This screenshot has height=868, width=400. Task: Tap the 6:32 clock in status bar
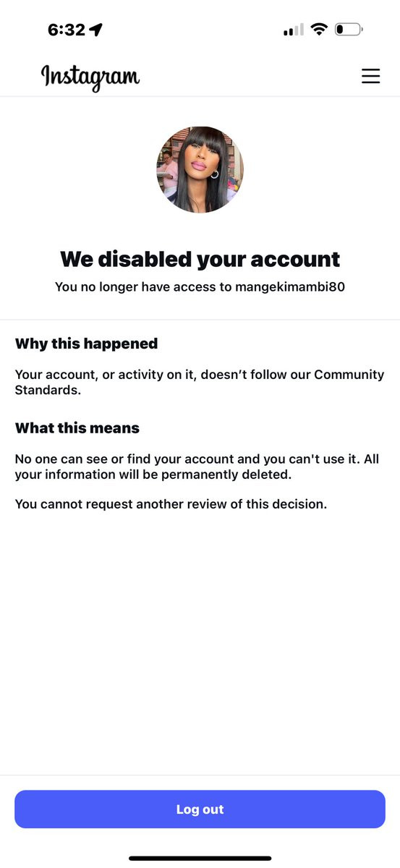coord(67,30)
